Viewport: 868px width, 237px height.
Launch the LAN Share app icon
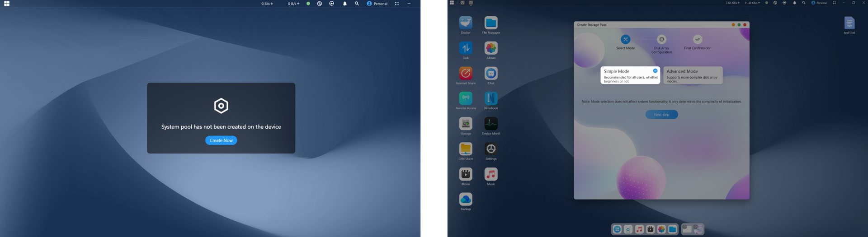466,149
